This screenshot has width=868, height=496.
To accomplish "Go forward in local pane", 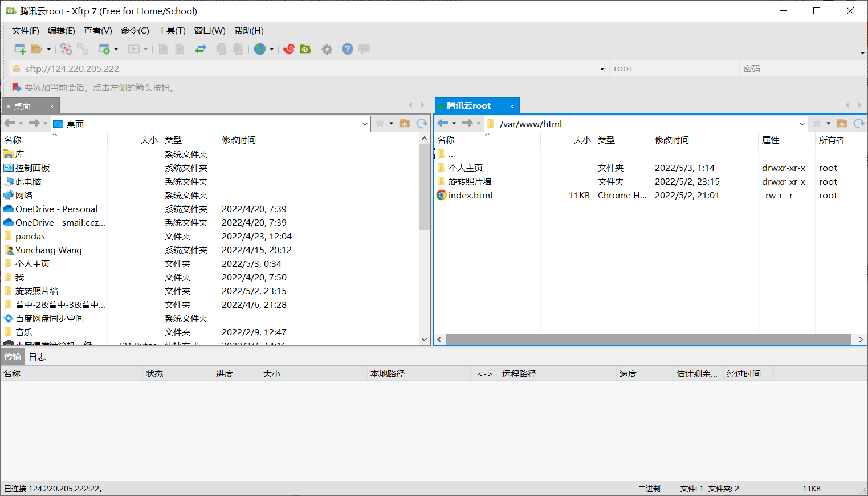I will tap(34, 123).
